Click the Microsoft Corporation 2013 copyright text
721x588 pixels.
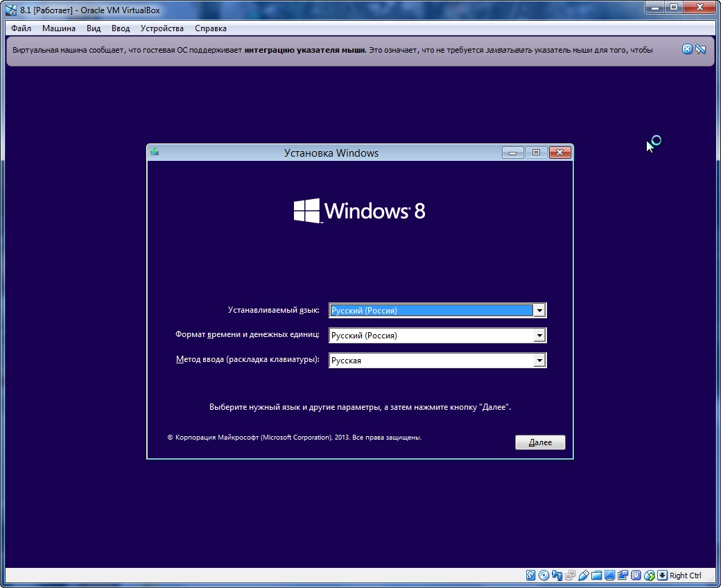pos(294,438)
